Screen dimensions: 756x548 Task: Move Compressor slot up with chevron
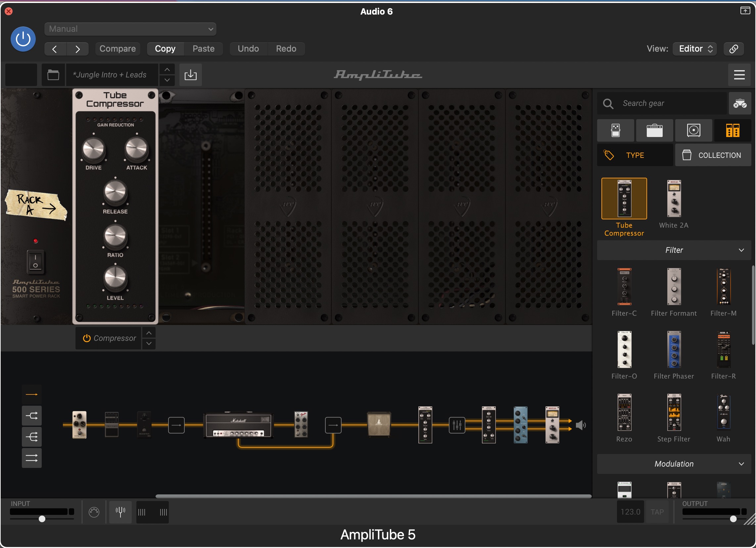coord(149,333)
